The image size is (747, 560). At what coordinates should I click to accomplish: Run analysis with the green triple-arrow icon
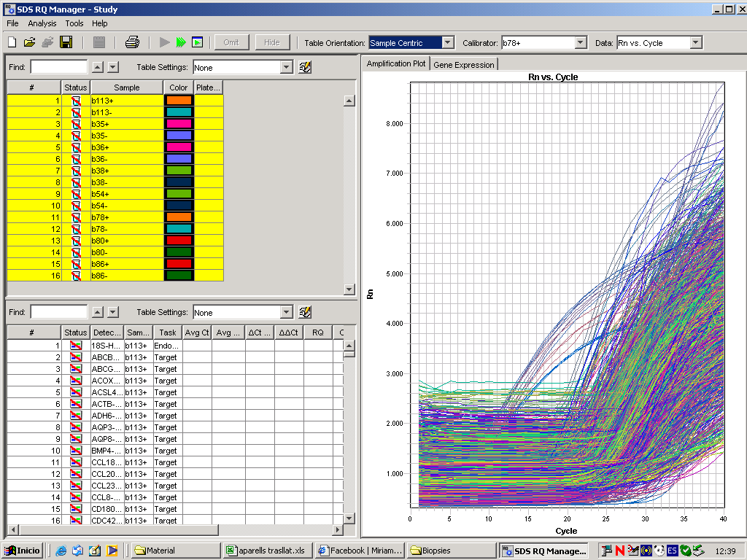[180, 42]
